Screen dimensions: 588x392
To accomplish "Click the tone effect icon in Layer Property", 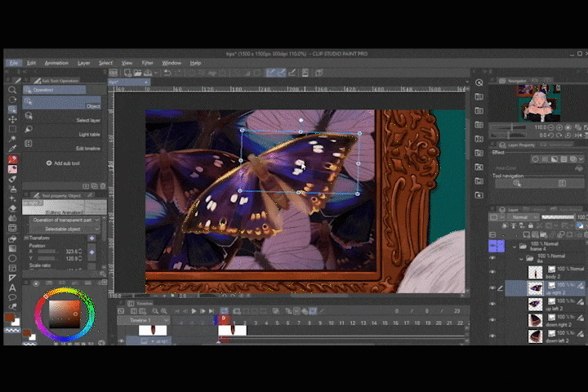I will click(545, 159).
